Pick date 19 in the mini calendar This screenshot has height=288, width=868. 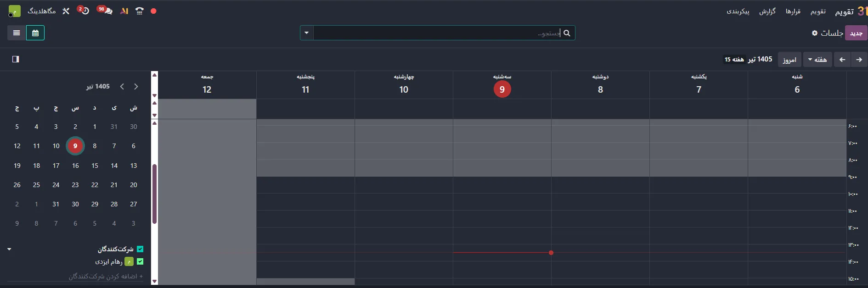[17, 166]
